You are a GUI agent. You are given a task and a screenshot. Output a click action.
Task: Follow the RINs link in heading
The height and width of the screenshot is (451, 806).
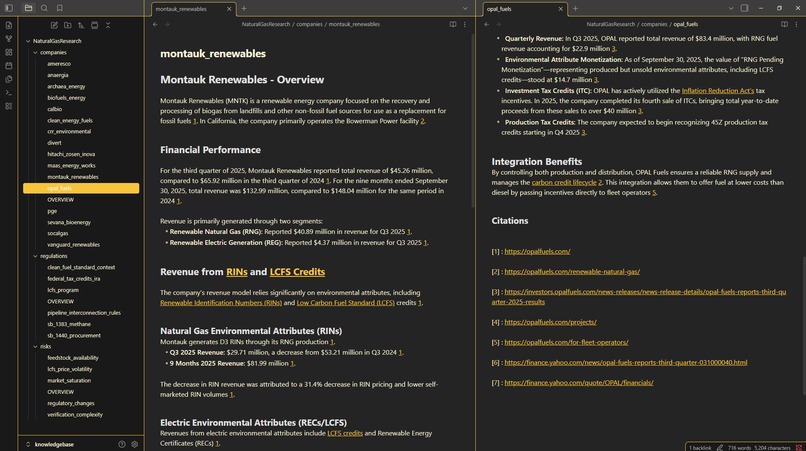tap(236, 272)
